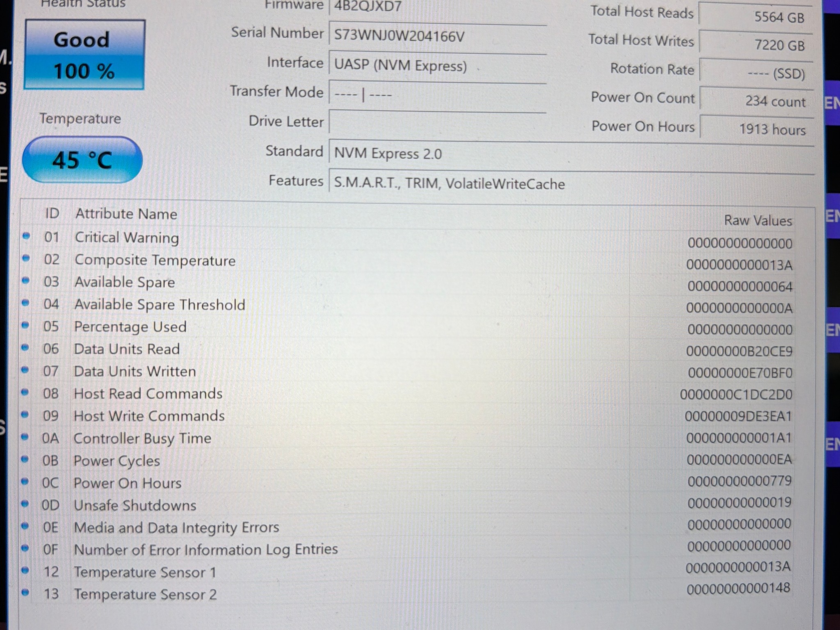
Task: Click raw value 000000000001A1
Action: tap(739, 438)
